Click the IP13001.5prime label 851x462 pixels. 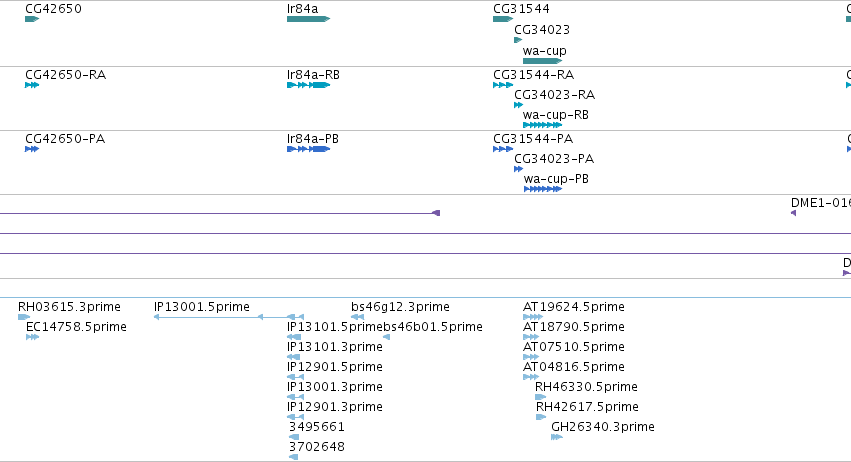202,307
